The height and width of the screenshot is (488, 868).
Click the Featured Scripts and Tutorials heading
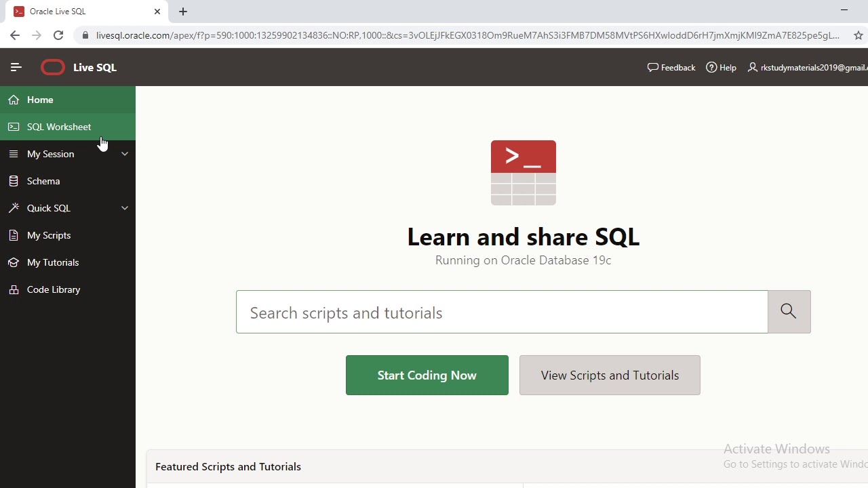point(228,466)
